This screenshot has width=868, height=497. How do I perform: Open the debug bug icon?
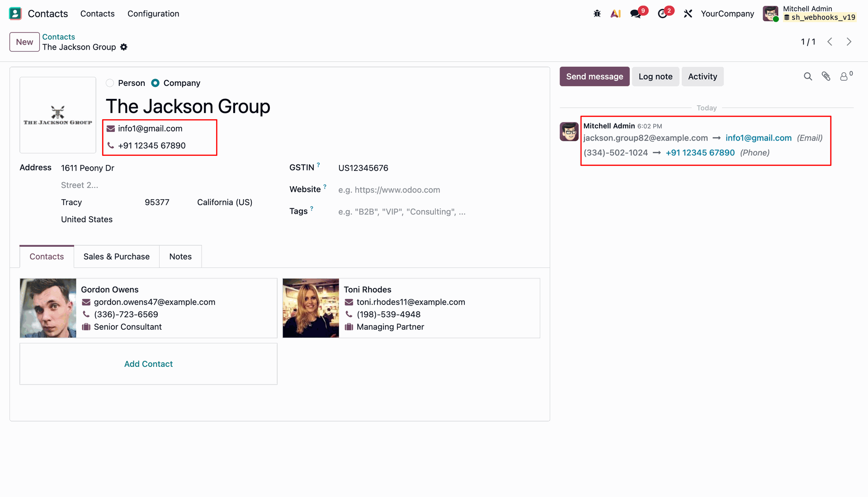tap(597, 14)
